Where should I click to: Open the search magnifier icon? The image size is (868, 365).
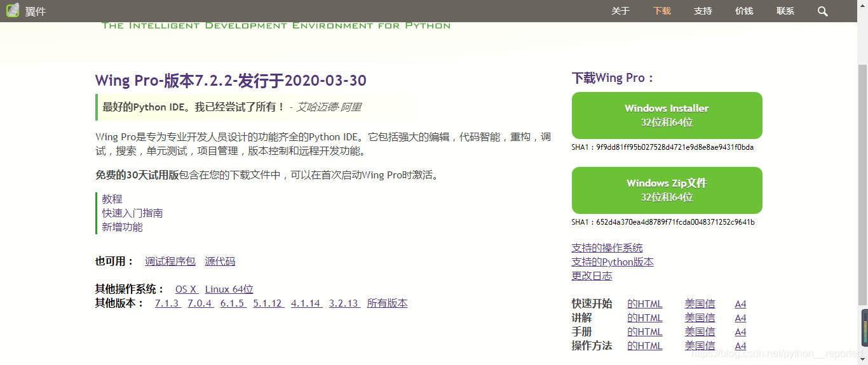click(822, 11)
